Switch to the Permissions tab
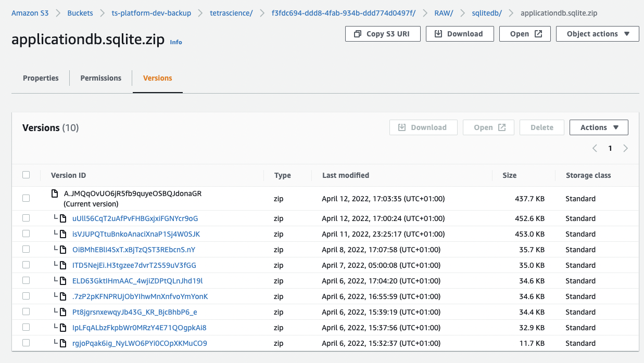The image size is (644, 363). coord(100,78)
